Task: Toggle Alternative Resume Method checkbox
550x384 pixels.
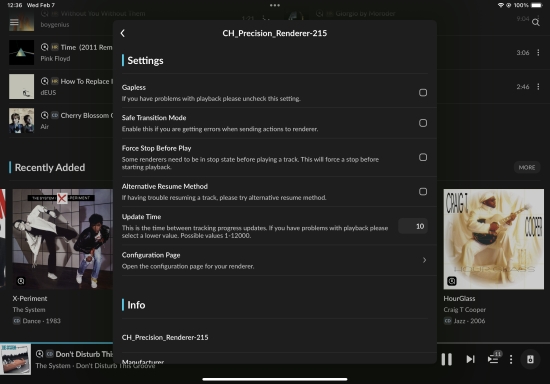Action: [423, 191]
